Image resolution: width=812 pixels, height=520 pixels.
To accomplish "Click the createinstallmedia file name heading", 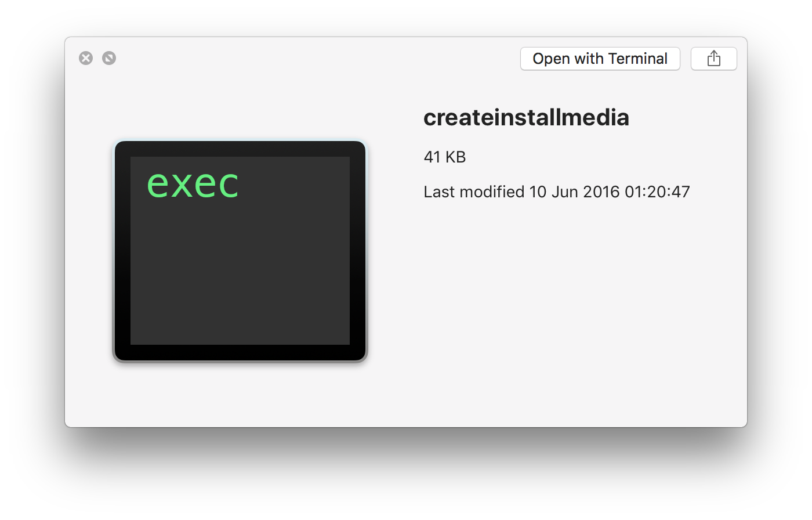I will [526, 117].
